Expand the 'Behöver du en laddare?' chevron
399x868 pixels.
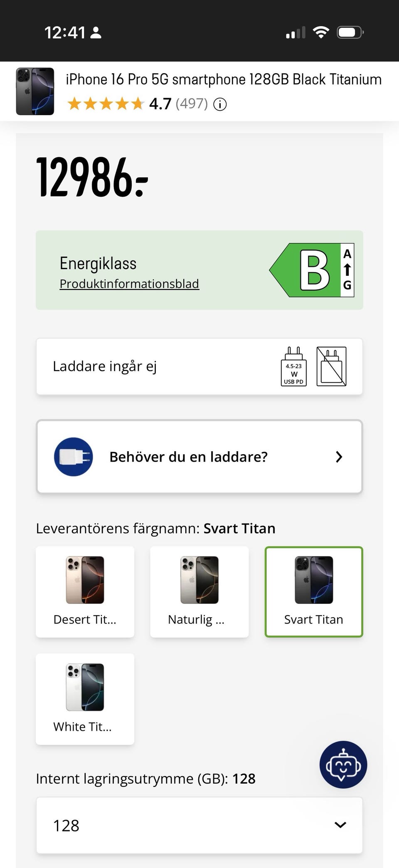click(x=339, y=457)
